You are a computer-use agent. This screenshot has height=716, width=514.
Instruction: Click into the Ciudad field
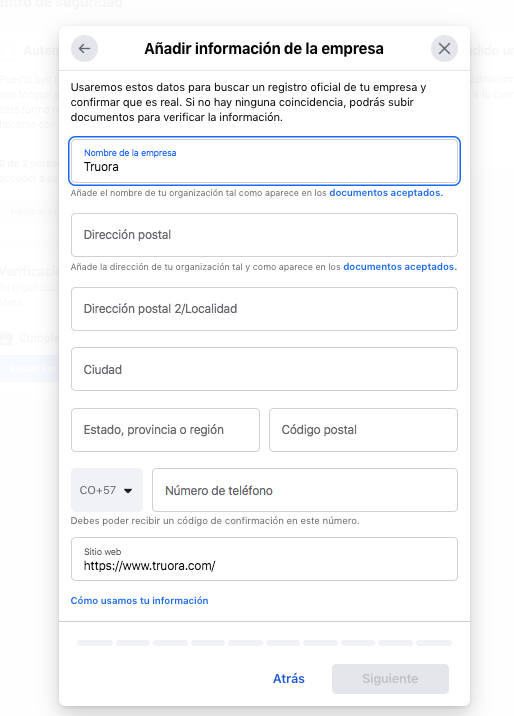click(x=264, y=369)
